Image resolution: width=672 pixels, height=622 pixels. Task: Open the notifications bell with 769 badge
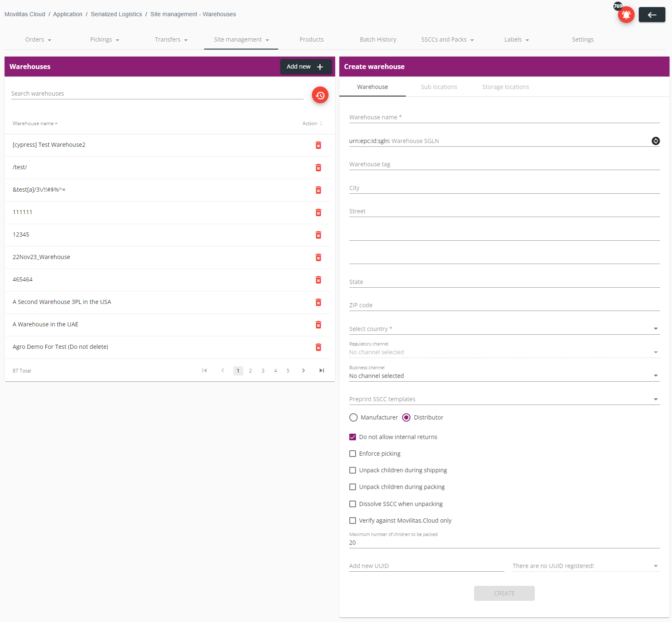pos(626,15)
